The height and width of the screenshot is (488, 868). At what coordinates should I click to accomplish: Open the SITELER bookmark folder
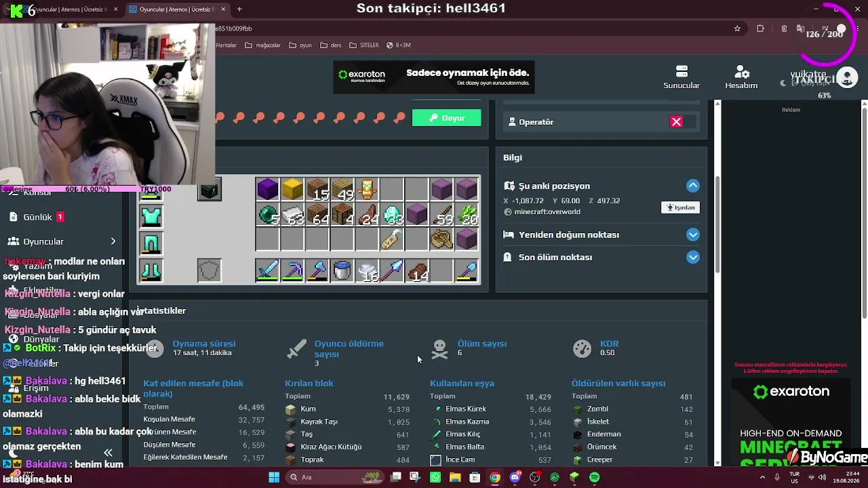[364, 45]
